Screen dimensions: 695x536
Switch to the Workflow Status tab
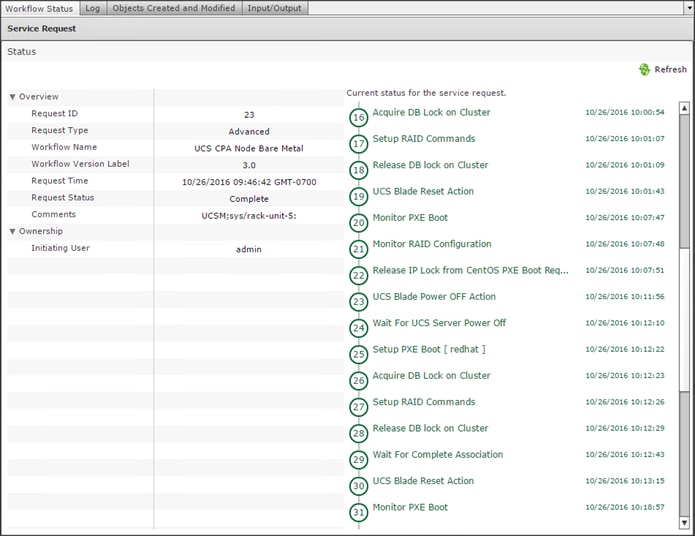(39, 8)
